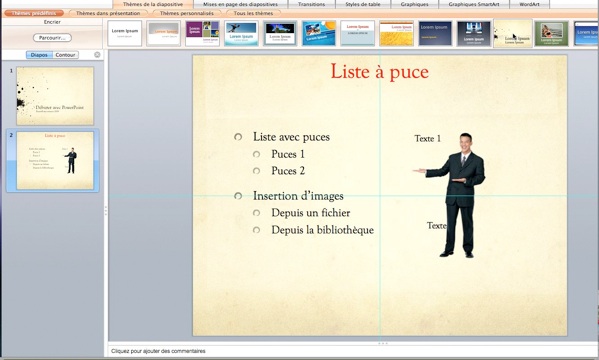Image resolution: width=599 pixels, height=360 pixels.
Task: Close the slides pane with the X icon
Action: click(x=97, y=55)
